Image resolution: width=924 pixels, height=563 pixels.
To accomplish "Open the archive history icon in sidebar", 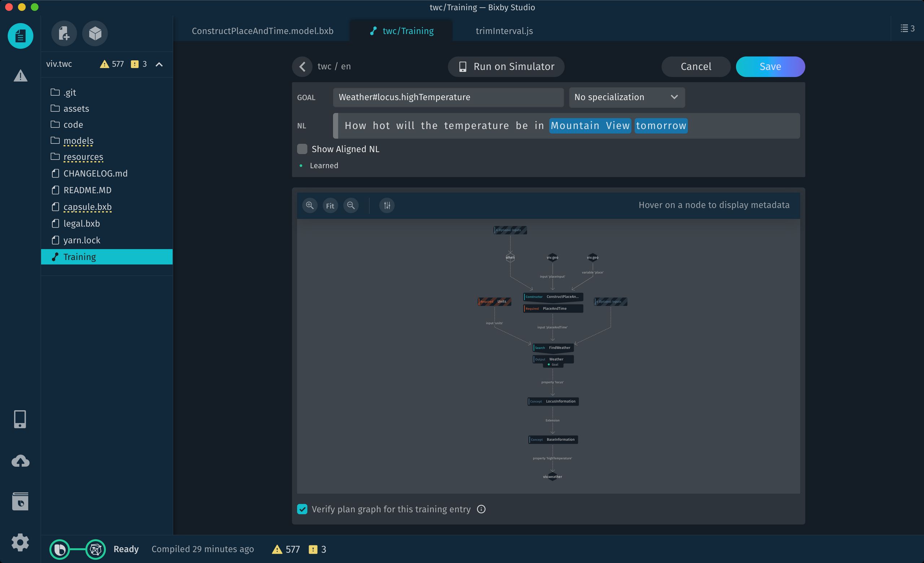I will [20, 502].
